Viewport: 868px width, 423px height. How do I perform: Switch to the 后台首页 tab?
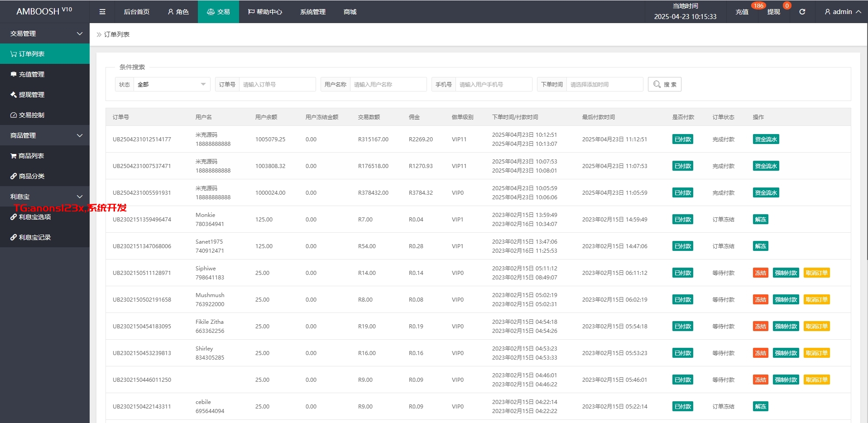tap(137, 12)
